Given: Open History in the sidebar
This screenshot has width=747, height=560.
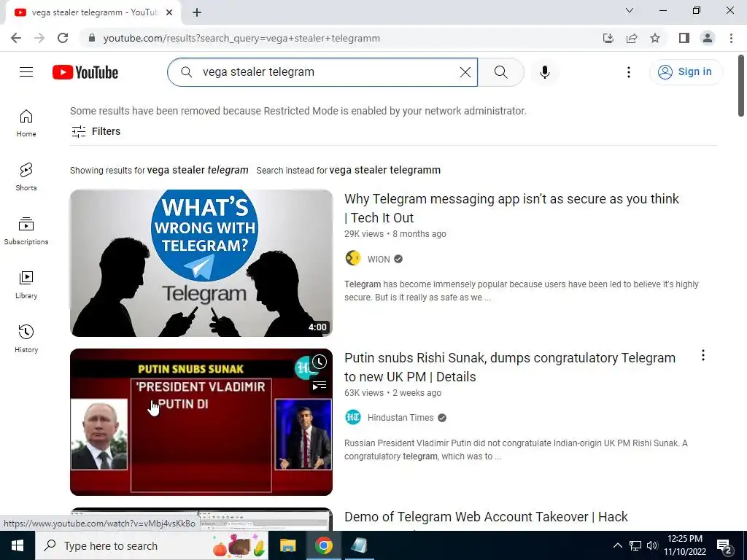Looking at the screenshot, I should 26,338.
